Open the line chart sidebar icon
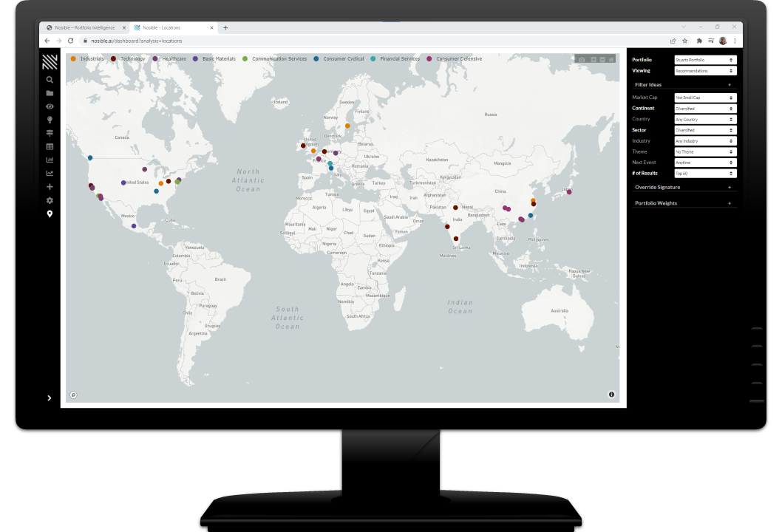The image size is (782, 532). pyautogui.click(x=50, y=174)
